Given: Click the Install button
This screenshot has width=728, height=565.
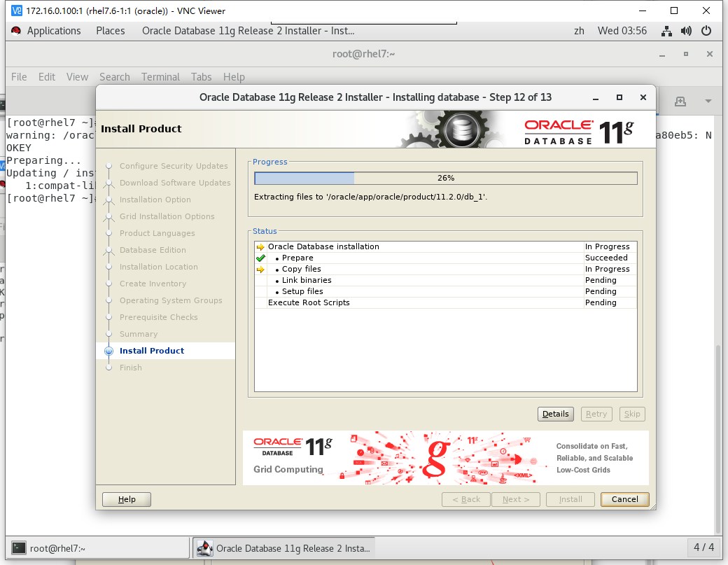Looking at the screenshot, I should [x=570, y=499].
